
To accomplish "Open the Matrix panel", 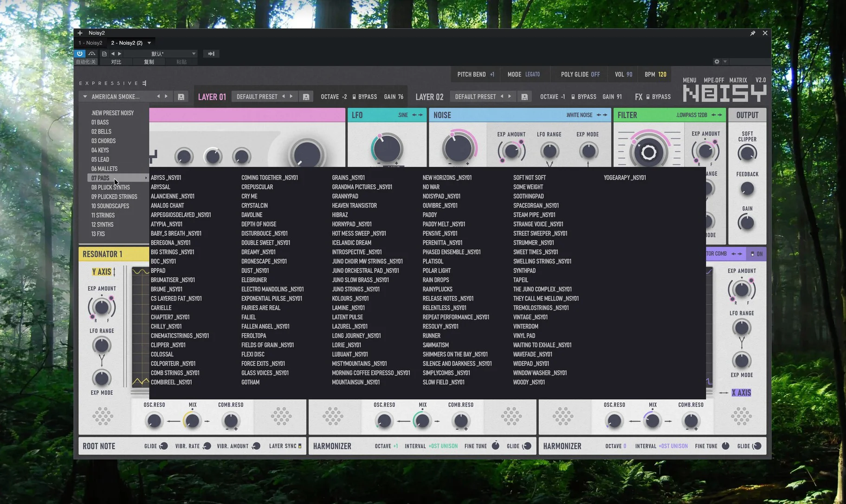I will point(737,80).
